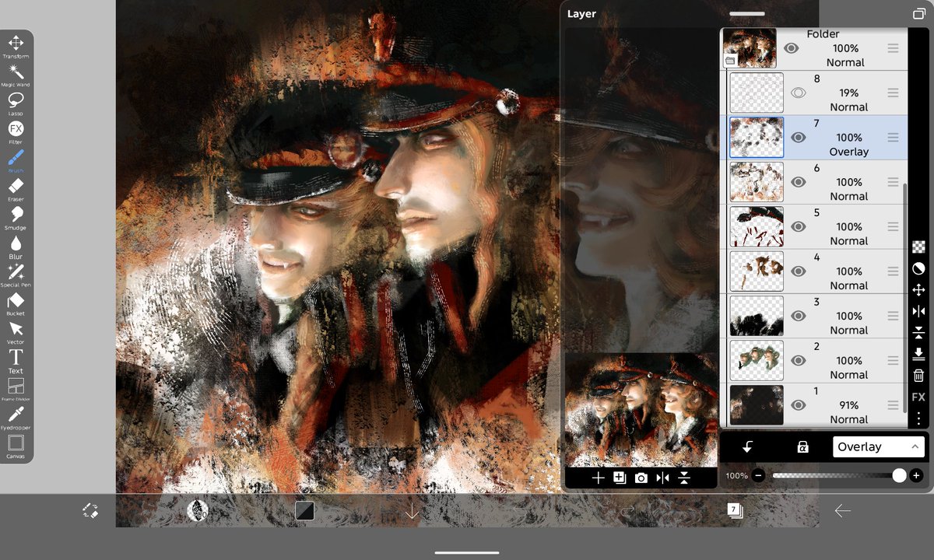Select the Brush tool
Image resolution: width=934 pixels, height=560 pixels.
pos(16,160)
